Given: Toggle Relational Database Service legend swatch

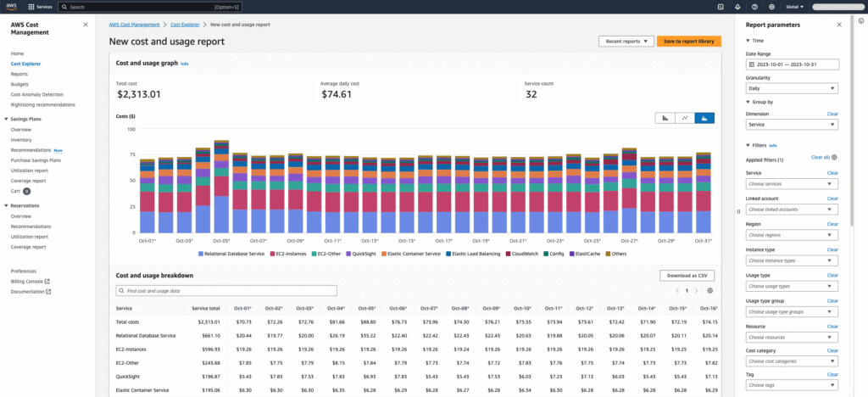Looking at the screenshot, I should point(201,254).
